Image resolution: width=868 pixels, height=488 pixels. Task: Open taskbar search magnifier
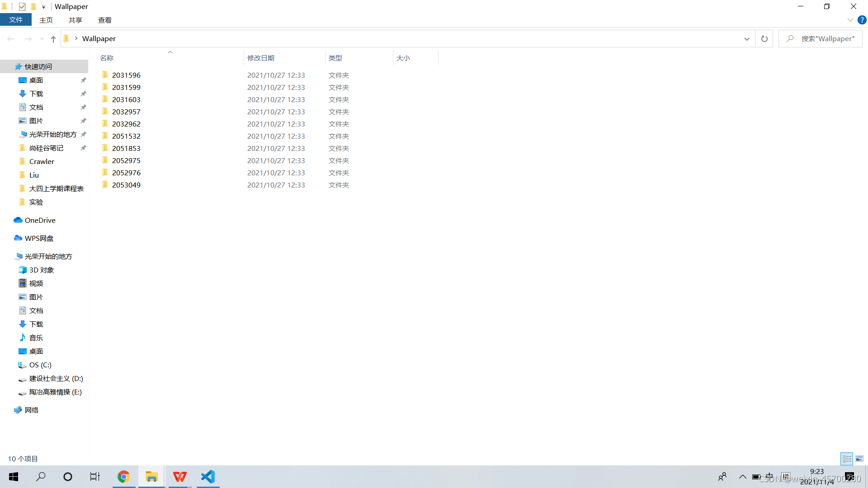[41, 477]
